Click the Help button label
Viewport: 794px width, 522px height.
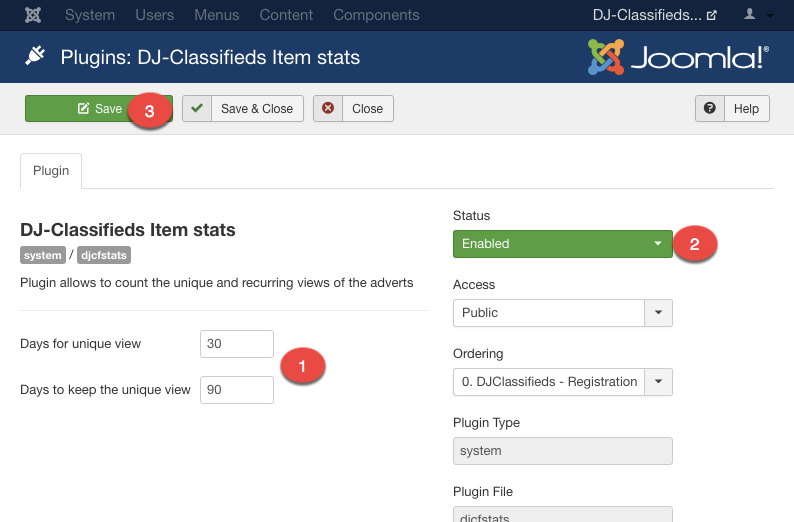click(746, 109)
